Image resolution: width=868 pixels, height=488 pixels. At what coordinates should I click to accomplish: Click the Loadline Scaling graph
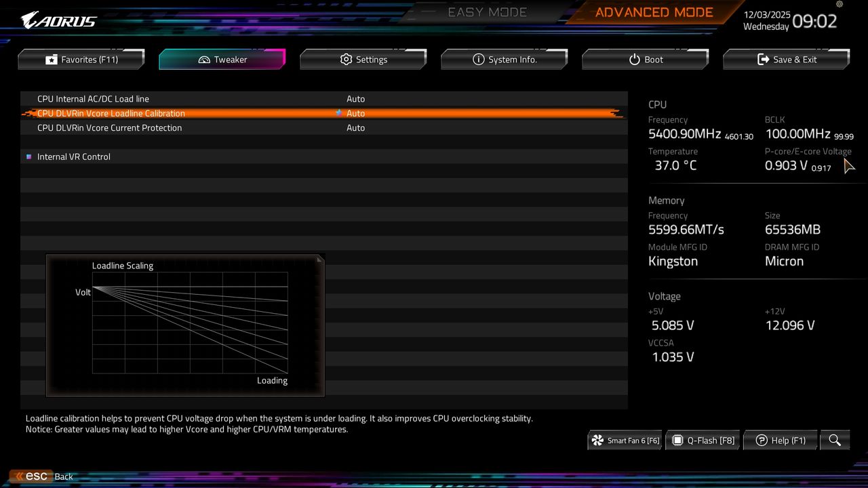(185, 324)
